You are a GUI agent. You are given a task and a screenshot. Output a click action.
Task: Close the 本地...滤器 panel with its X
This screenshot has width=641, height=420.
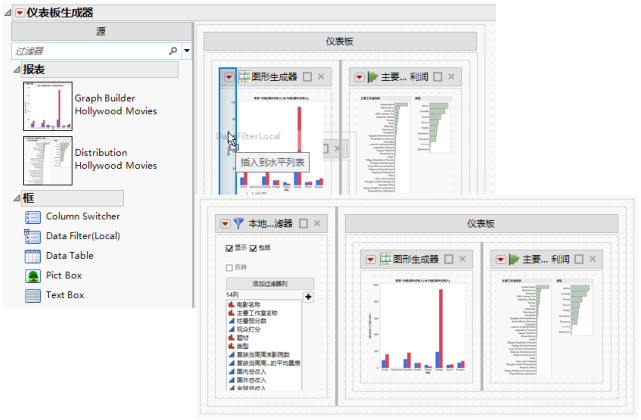(x=317, y=223)
